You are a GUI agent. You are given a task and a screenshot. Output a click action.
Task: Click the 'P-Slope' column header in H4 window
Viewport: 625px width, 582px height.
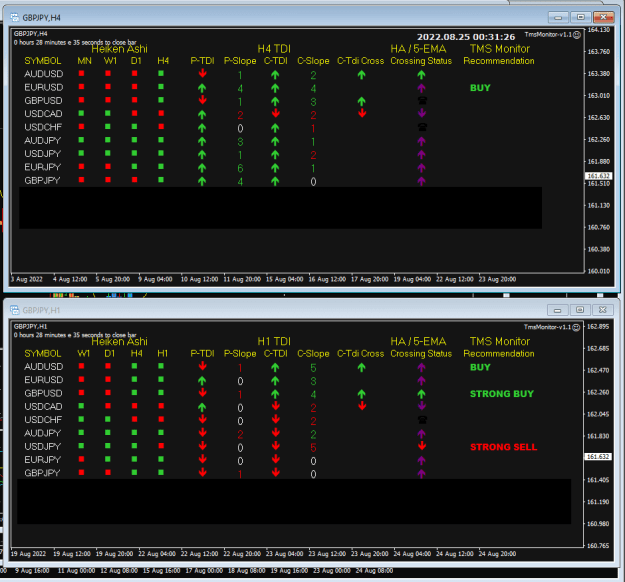pyautogui.click(x=240, y=61)
